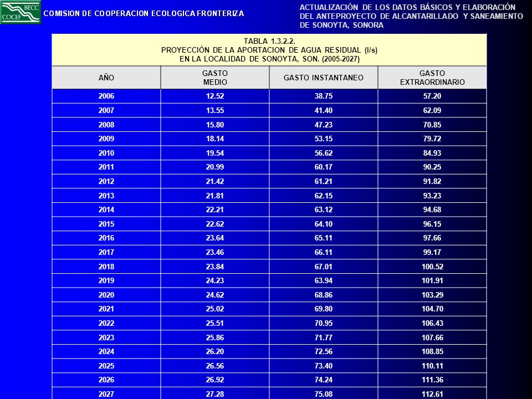Click the value 106.43
532x399 pixels.
point(432,323)
